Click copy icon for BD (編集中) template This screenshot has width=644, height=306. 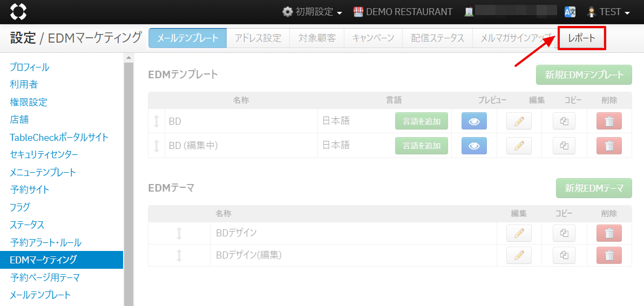(564, 146)
